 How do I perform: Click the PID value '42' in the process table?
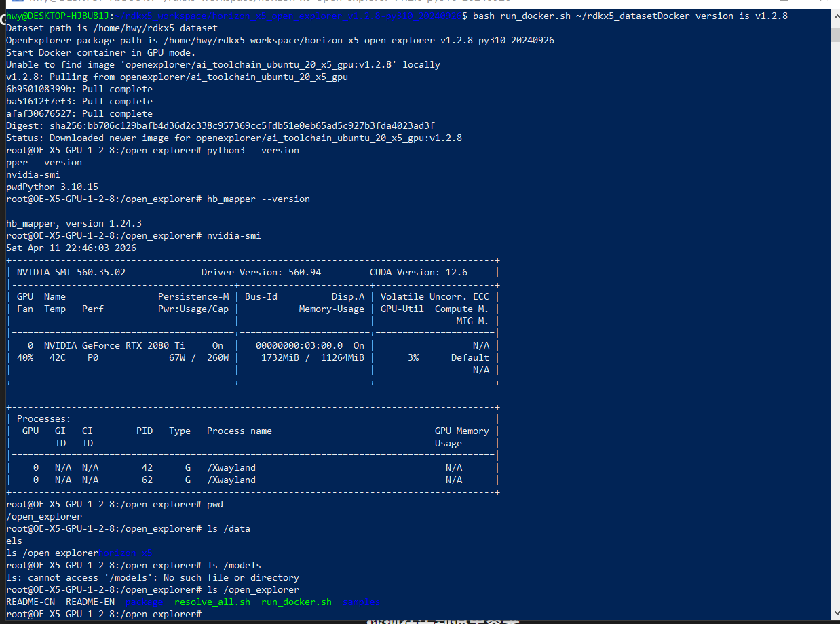tap(147, 467)
